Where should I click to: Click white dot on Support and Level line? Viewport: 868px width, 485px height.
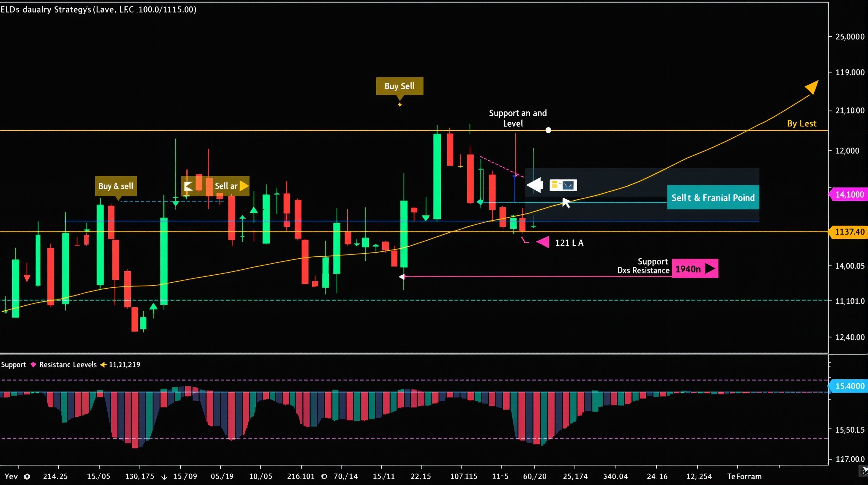(x=548, y=130)
